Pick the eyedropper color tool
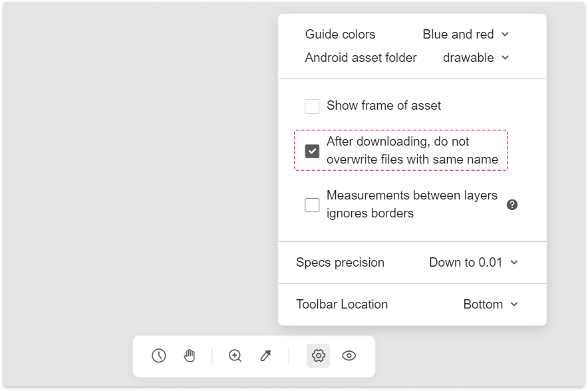Screen dimensions: 588x391 pos(266,355)
